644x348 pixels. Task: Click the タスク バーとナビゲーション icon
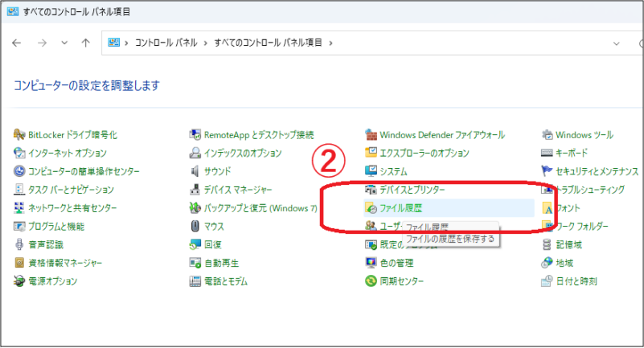click(x=19, y=190)
